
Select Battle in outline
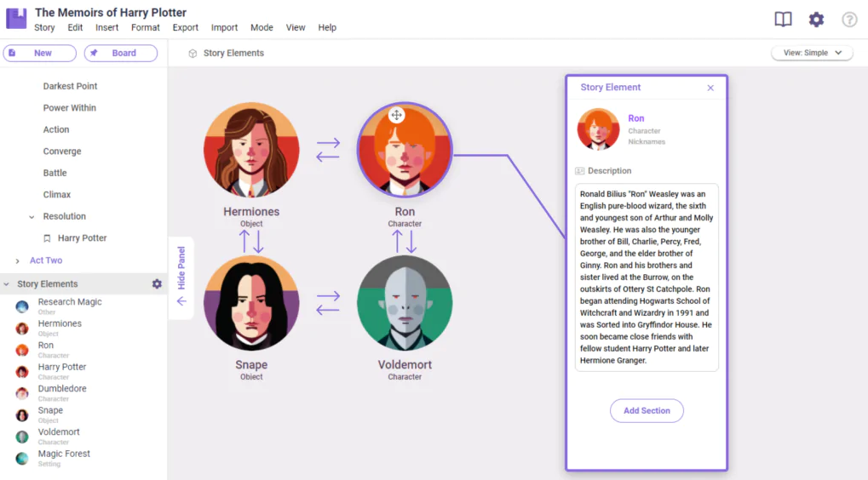55,173
